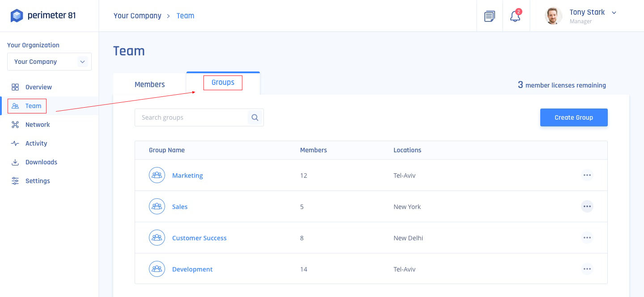Expand the Tony Stark account chevron
The width and height of the screenshot is (644, 297).
[614, 13]
